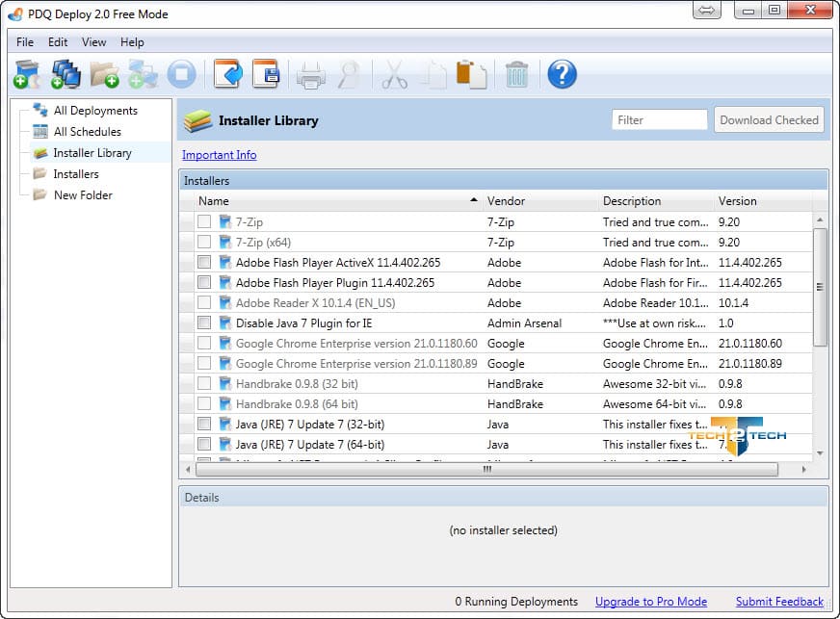Click the new installer icon in toolbar
This screenshot has height=619, width=840.
point(26,74)
